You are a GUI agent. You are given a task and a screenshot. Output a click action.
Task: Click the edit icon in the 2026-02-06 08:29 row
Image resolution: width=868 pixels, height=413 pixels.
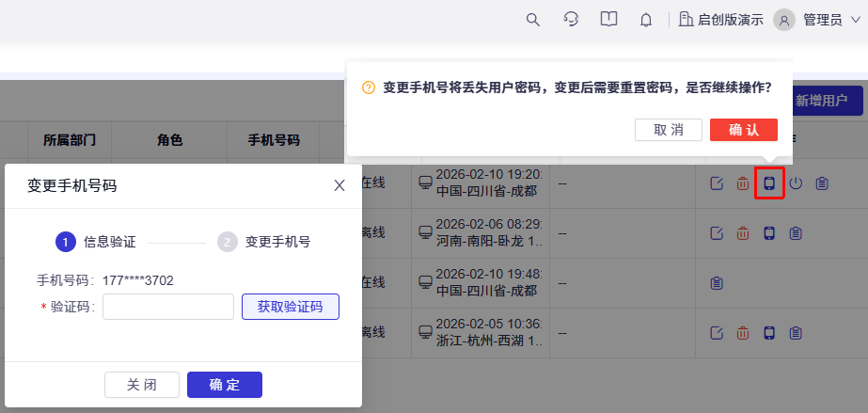717,233
